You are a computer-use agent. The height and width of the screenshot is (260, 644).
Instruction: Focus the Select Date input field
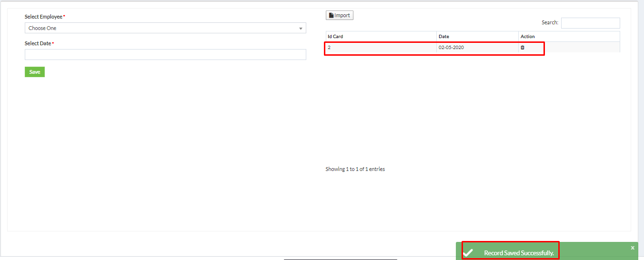[165, 55]
